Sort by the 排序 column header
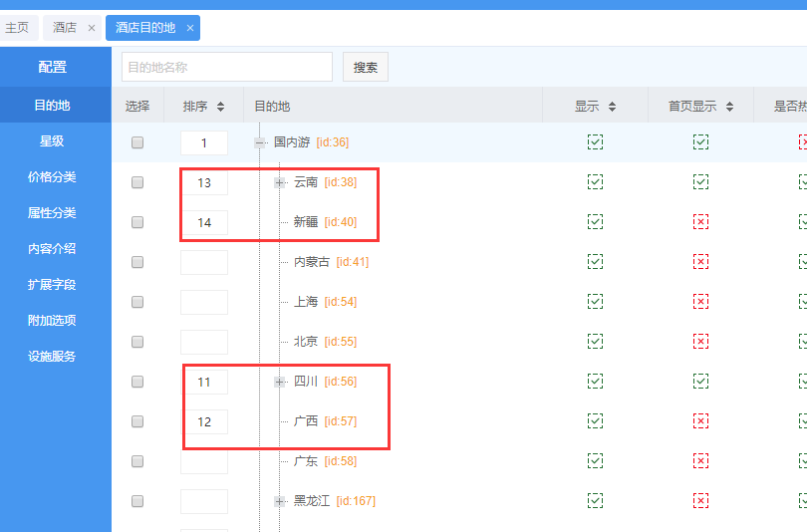807x532 pixels. pyautogui.click(x=203, y=107)
